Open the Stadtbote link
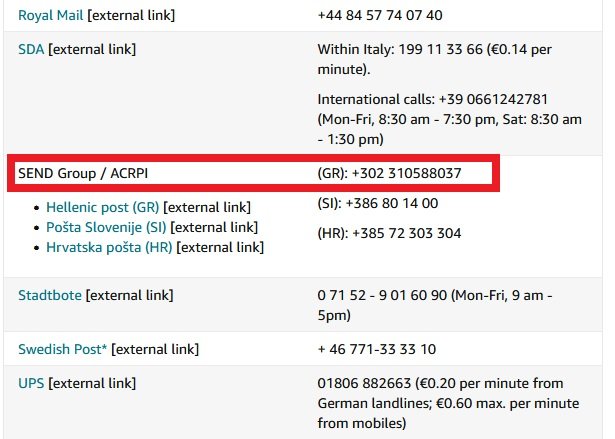This screenshot has width=615, height=439. (50, 295)
